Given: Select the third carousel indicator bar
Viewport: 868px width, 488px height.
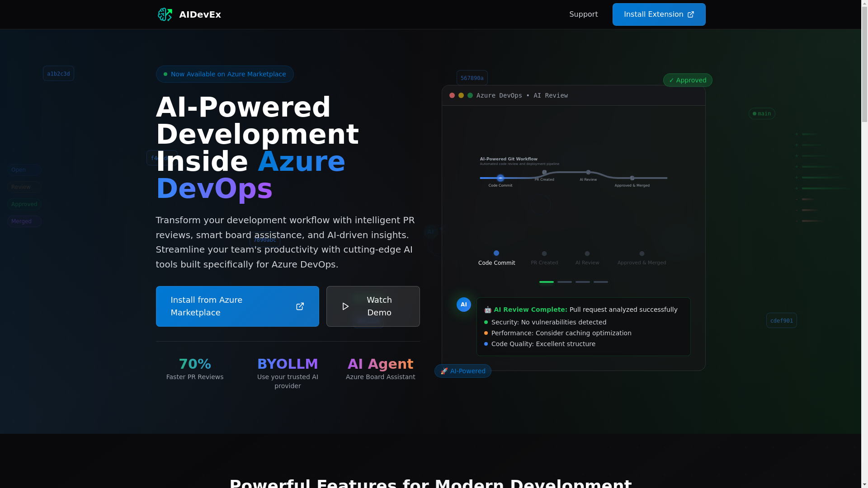Looking at the screenshot, I should (x=582, y=282).
